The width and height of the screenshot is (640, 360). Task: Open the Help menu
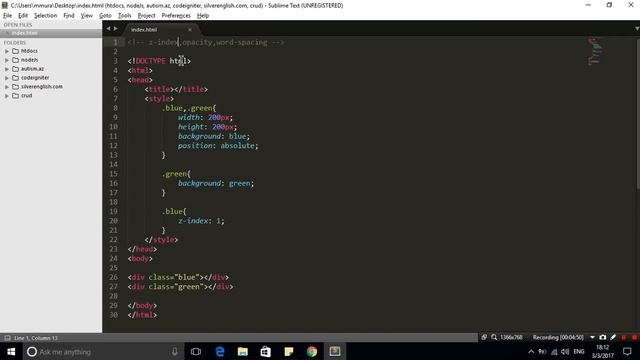pyautogui.click(x=203, y=16)
